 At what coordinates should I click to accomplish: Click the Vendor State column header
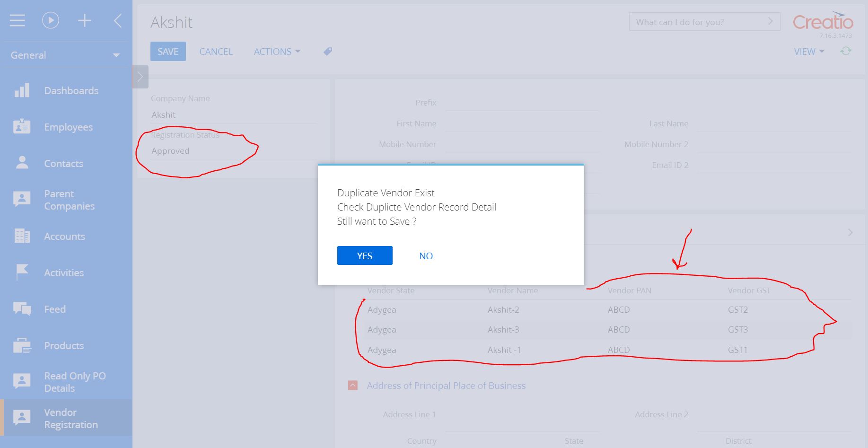point(391,290)
